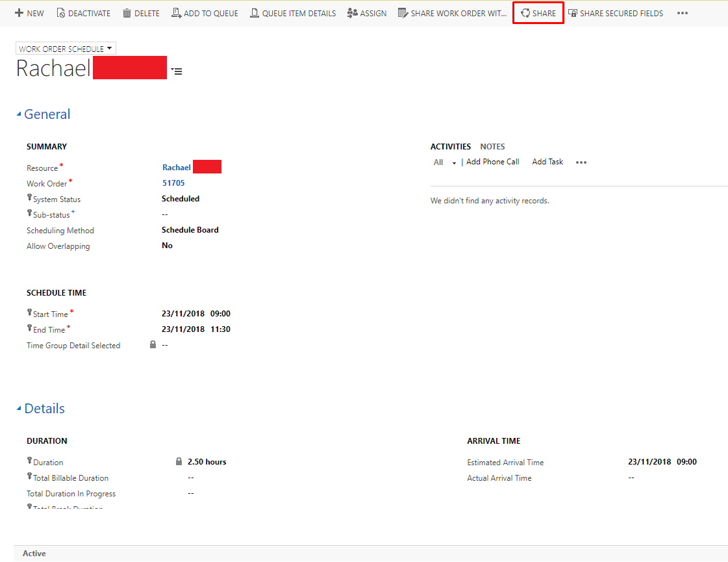Open the Rachael resource link
The image size is (728, 562).
coord(177,167)
